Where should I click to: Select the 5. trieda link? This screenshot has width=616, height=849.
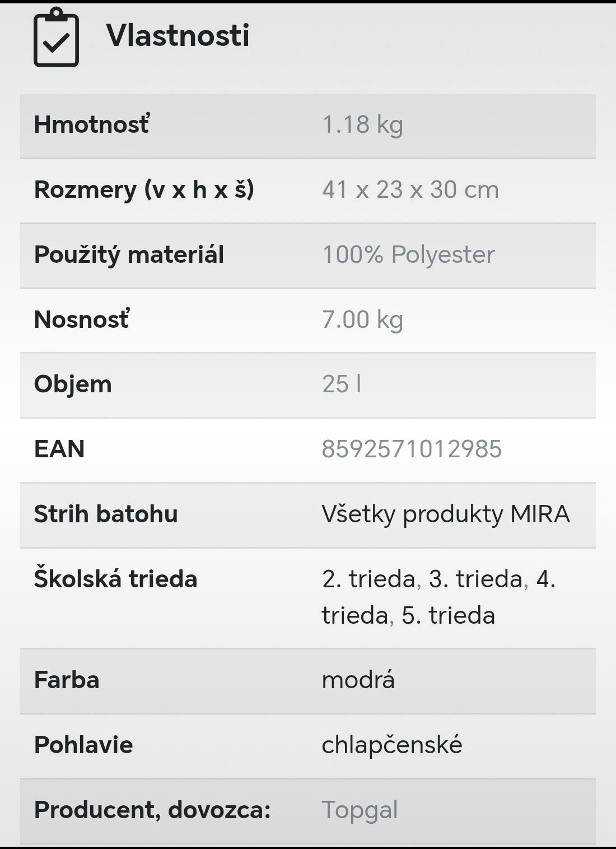[448, 615]
